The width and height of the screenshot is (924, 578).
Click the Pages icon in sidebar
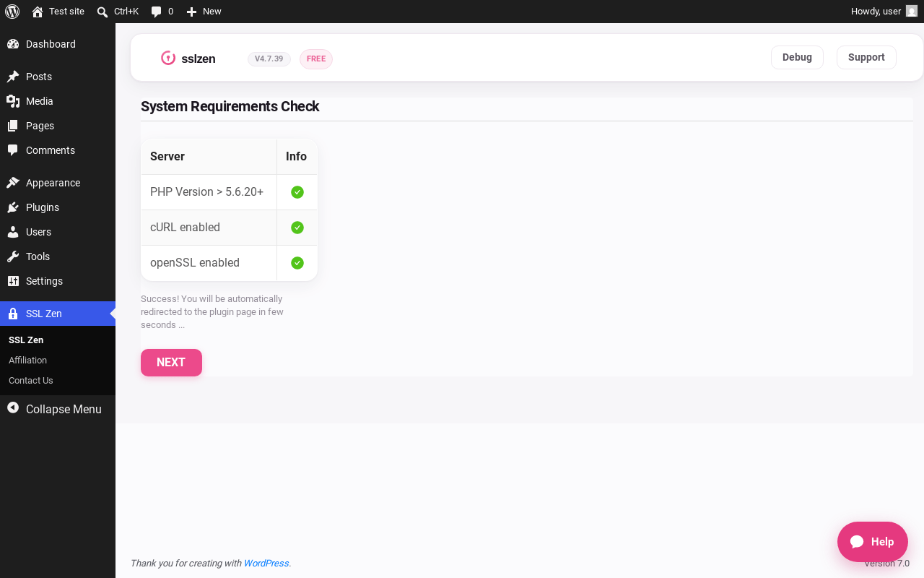[x=13, y=126]
